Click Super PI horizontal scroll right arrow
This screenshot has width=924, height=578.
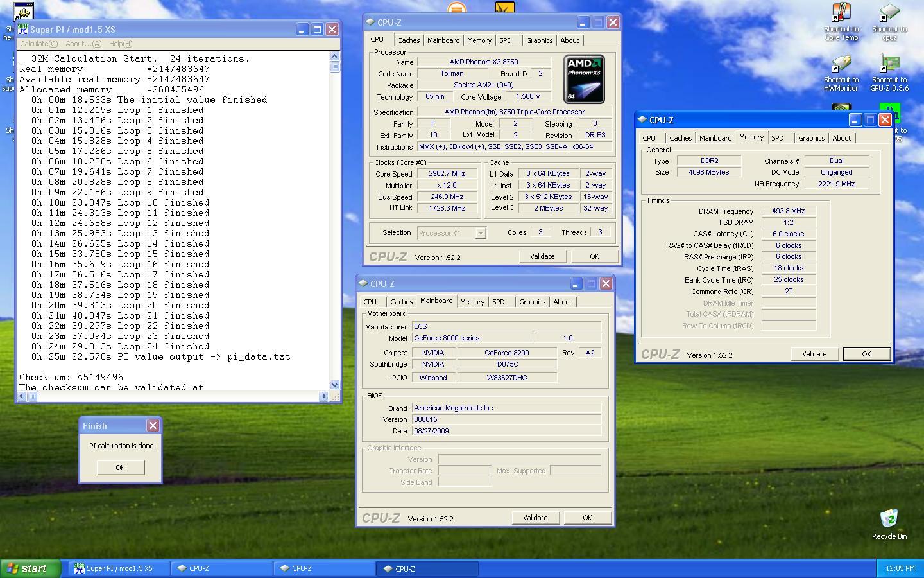point(323,396)
